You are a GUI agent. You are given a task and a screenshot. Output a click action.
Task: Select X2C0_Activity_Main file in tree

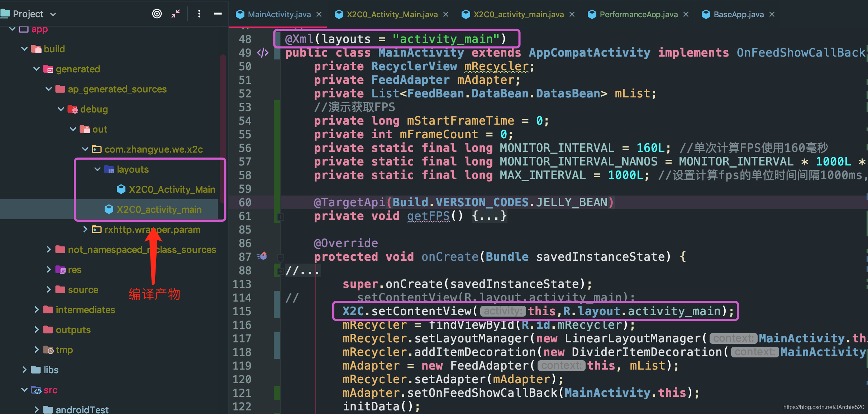point(172,189)
